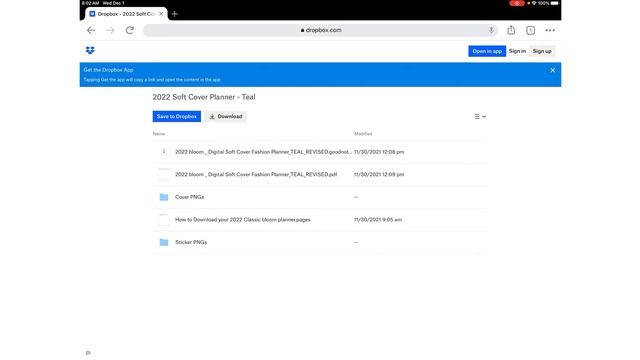Click the PDF file thumbnail icon
Viewport: 640px width, 360px height.
[x=164, y=174]
